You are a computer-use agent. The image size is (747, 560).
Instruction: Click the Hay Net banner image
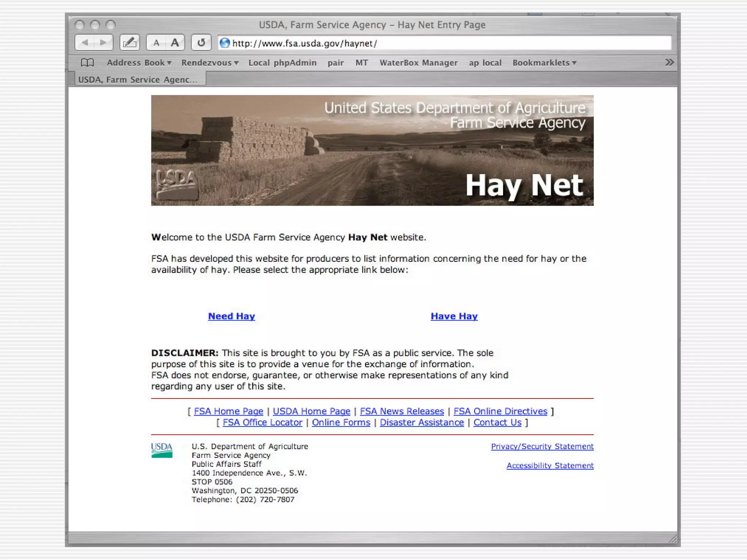point(372,150)
